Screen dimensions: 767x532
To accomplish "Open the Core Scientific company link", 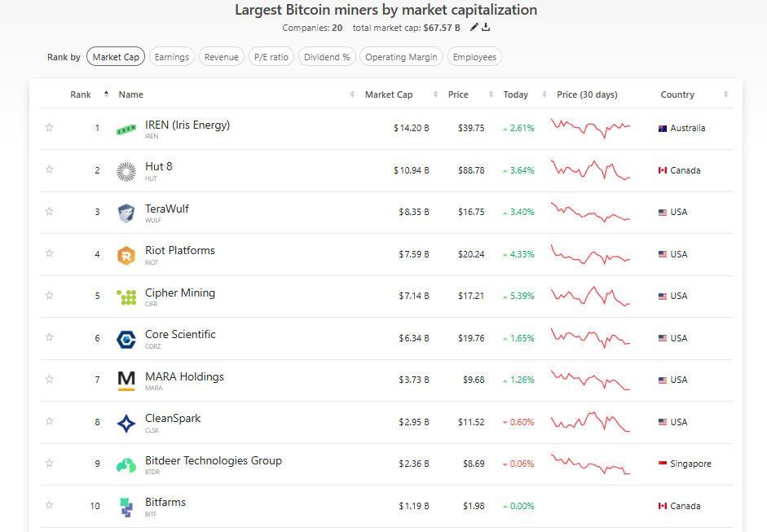I will click(180, 335).
